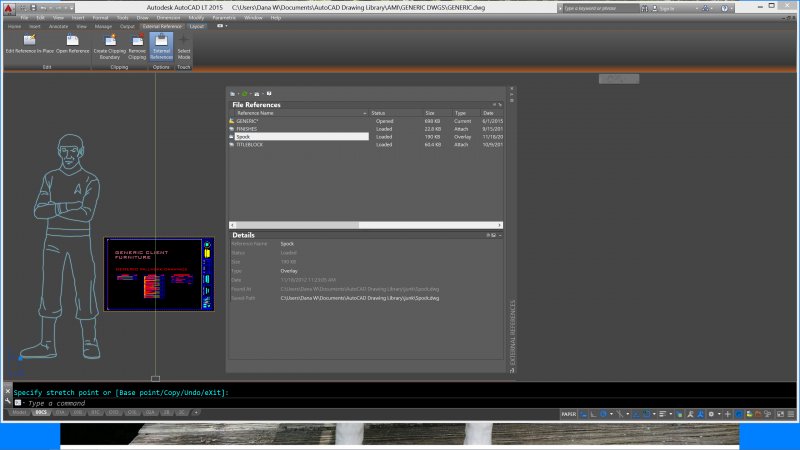Click the stretch grip at line bottom
The height and width of the screenshot is (450, 800).
tap(156, 379)
